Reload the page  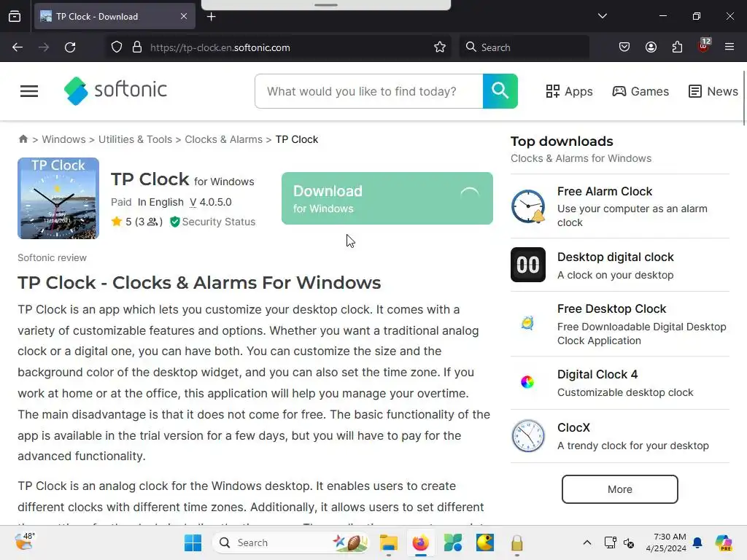point(70,47)
